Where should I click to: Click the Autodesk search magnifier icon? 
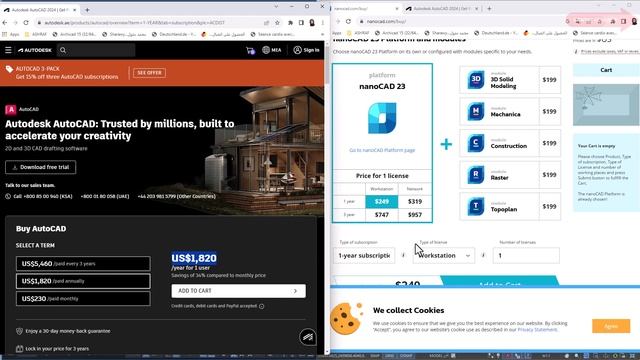(x=63, y=50)
